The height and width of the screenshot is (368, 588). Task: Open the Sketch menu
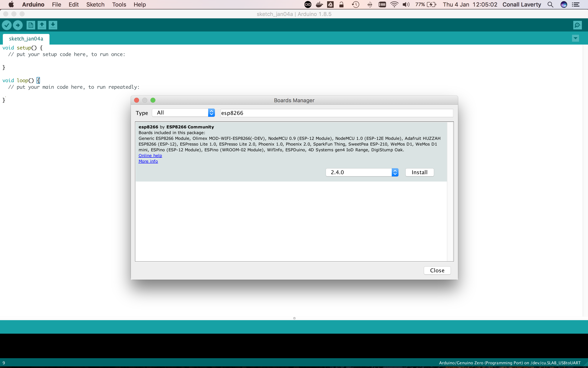pyautogui.click(x=95, y=5)
